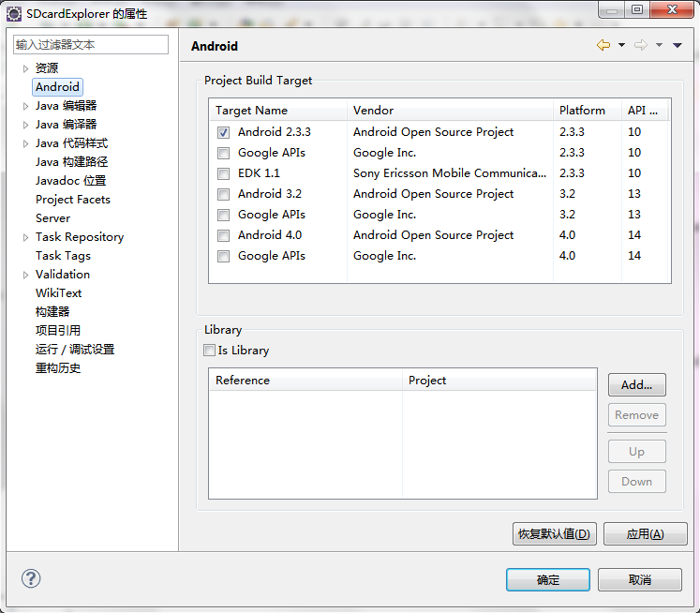This screenshot has width=700, height=613.
Task: Select 构建器 in the tree
Action: click(x=52, y=311)
